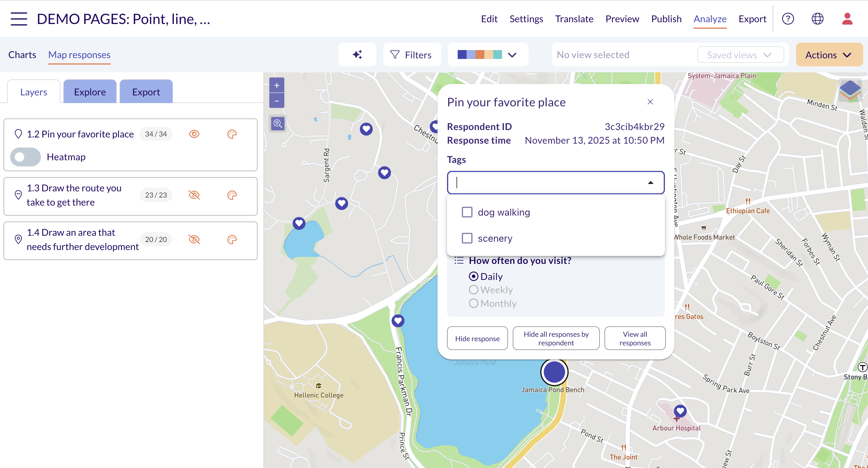868x468 pixels.
Task: Click the DEMO PAGES survey title
Action: tap(123, 19)
